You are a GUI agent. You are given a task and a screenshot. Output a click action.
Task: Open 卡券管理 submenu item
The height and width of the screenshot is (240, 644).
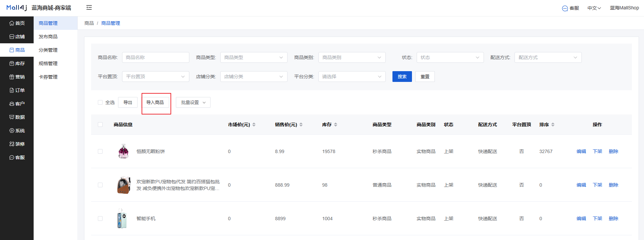55,77
